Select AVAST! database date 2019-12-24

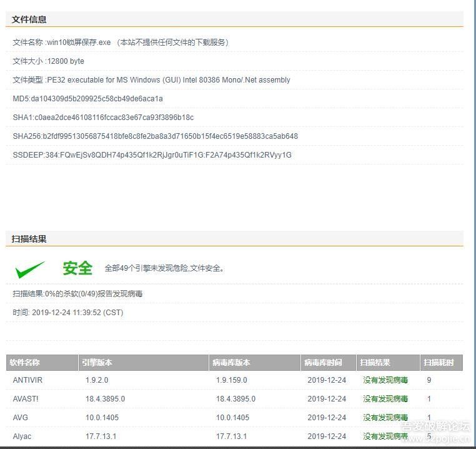pyautogui.click(x=327, y=399)
